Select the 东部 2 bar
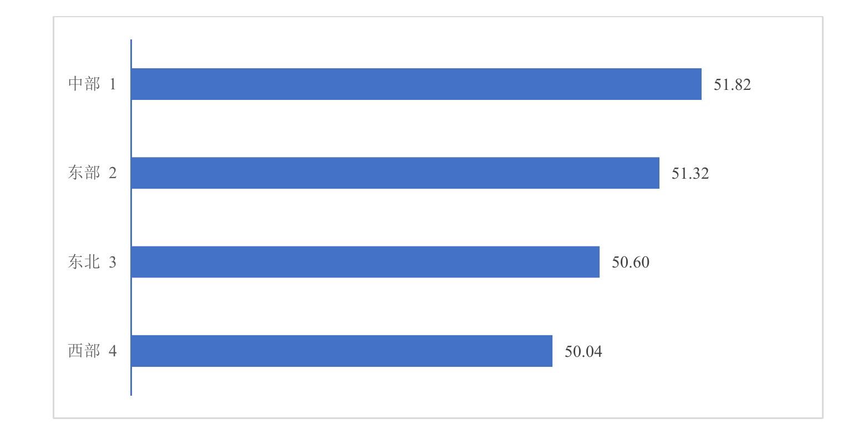Viewport: 868px width, 434px height. click(395, 173)
